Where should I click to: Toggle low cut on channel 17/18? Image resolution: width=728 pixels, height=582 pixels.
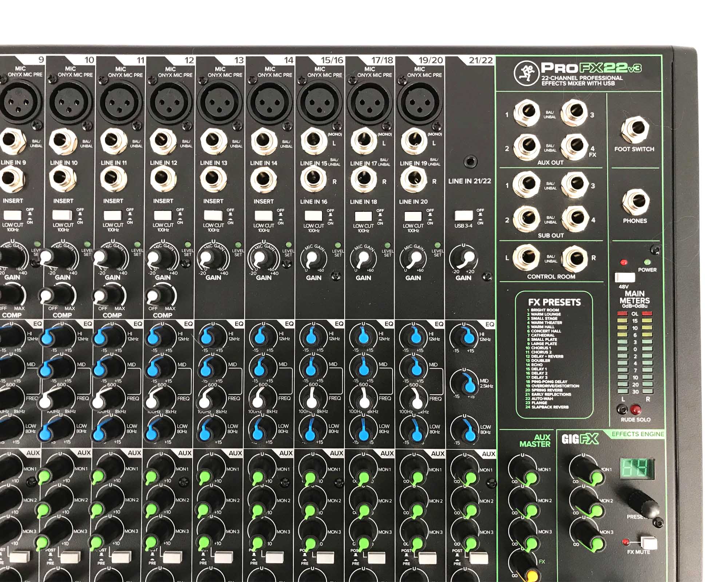(363, 216)
